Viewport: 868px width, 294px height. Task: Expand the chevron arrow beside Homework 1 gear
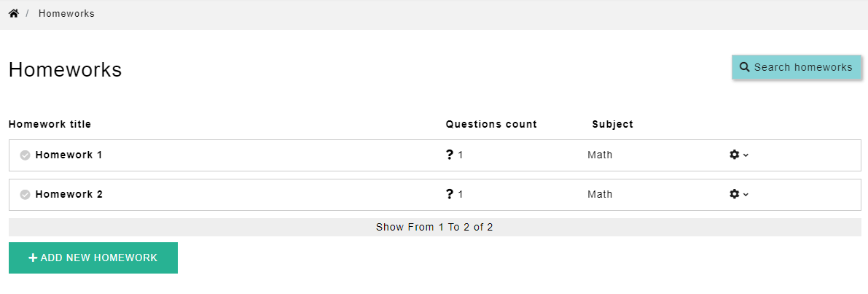tap(746, 155)
